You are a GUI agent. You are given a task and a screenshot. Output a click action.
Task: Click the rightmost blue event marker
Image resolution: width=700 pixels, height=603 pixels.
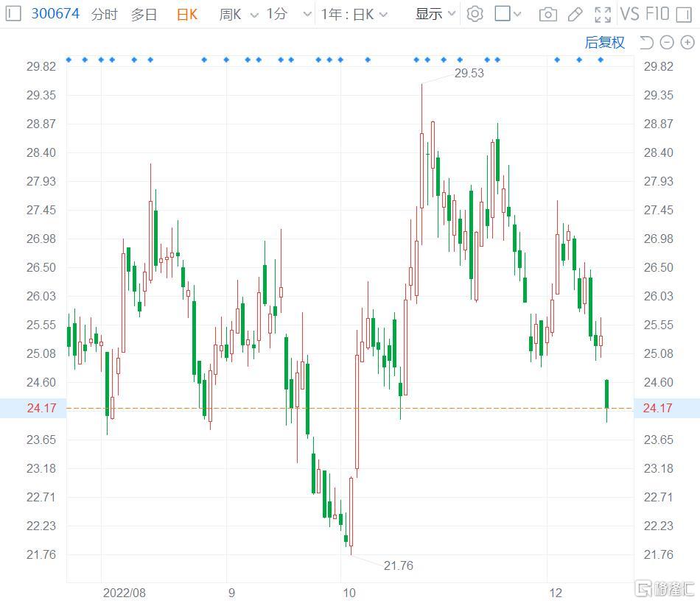[x=601, y=60]
